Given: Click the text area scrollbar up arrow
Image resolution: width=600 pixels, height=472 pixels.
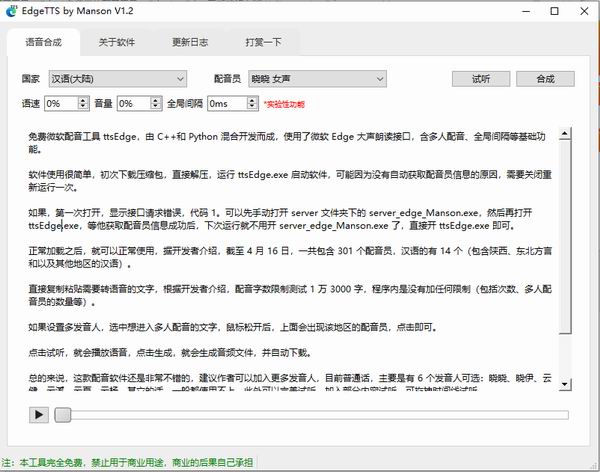Looking at the screenshot, I should coord(565,134).
